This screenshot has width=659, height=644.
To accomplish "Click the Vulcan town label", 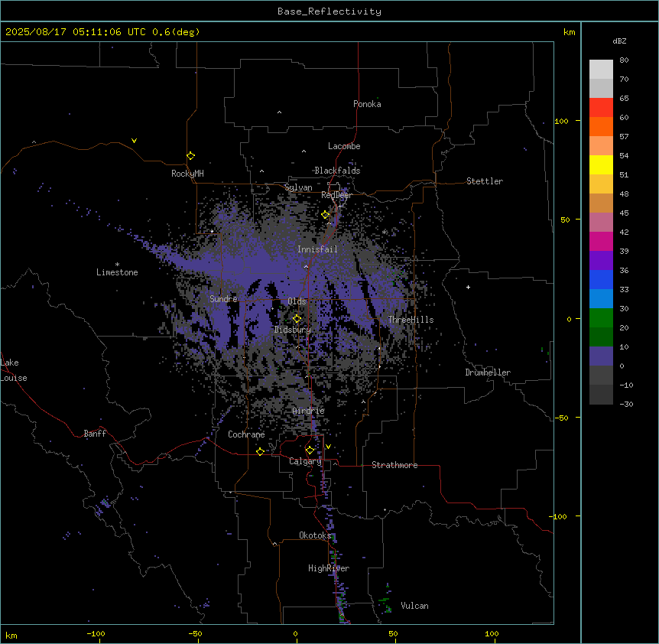I will [415, 606].
